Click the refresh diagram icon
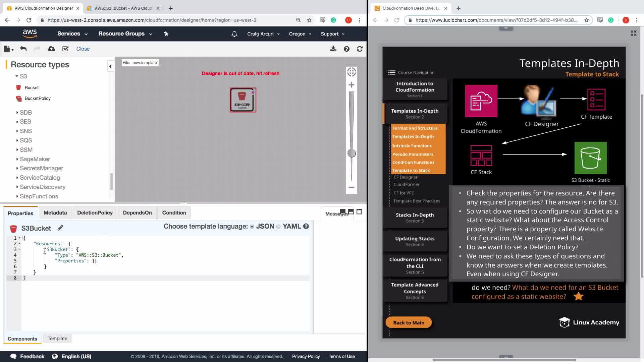644x362 pixels. (x=360, y=49)
